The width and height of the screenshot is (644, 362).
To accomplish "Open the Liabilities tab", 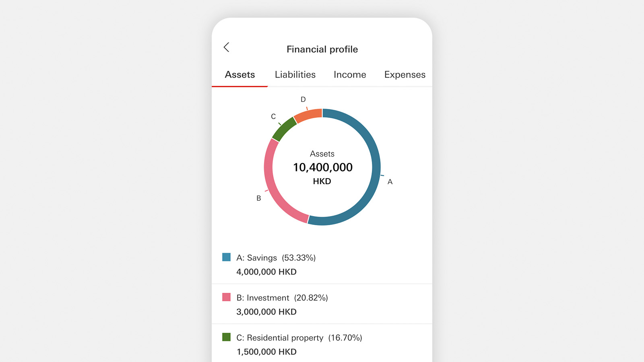I will [295, 75].
